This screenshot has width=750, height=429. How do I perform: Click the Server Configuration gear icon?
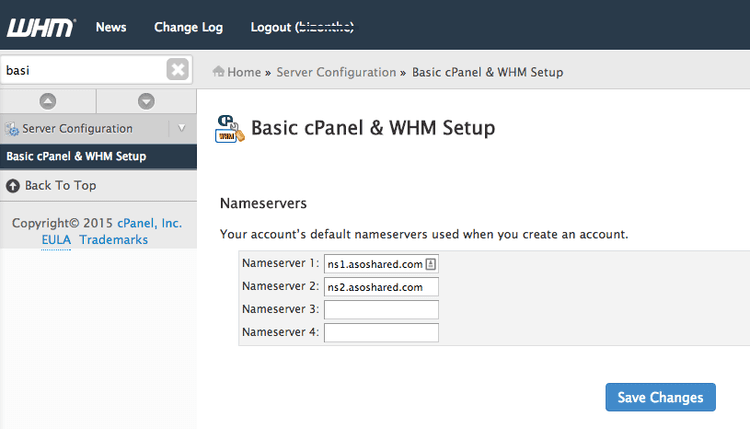tap(12, 129)
